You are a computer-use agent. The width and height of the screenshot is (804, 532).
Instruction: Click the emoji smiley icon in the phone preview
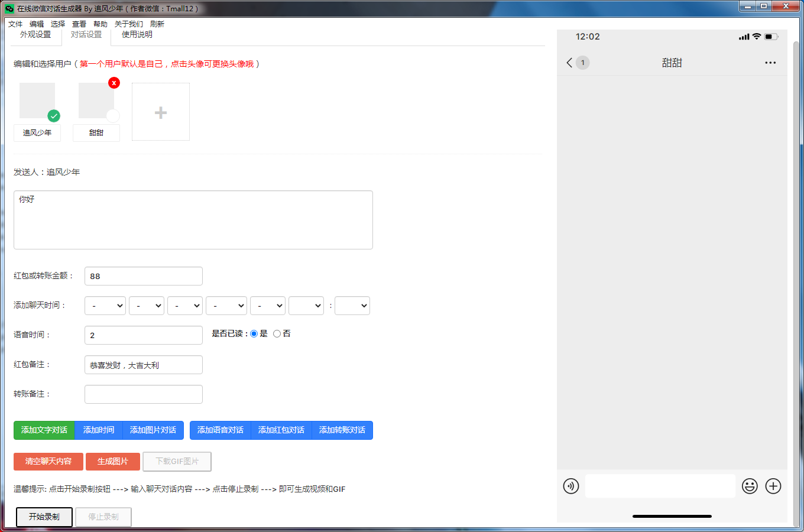(x=750, y=486)
